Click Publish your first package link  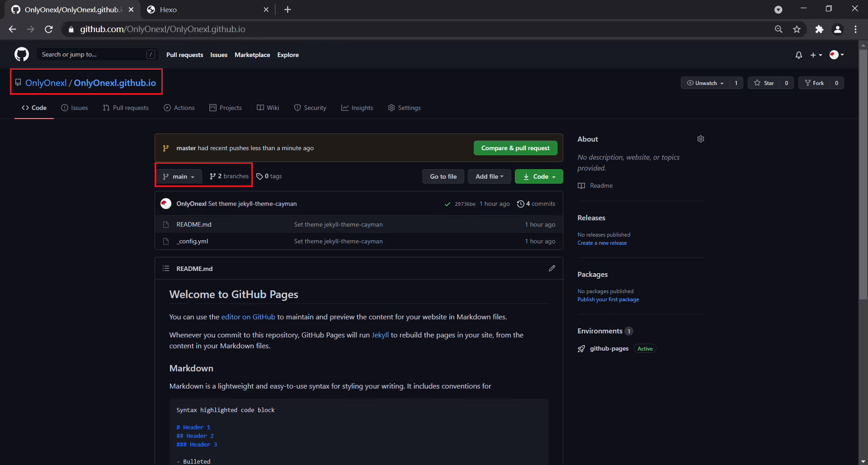[608, 299]
